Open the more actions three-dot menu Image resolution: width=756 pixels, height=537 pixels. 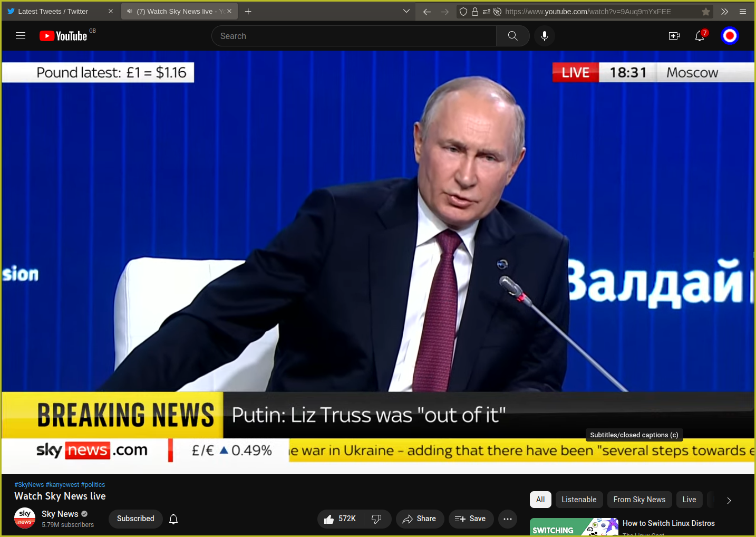tap(508, 519)
